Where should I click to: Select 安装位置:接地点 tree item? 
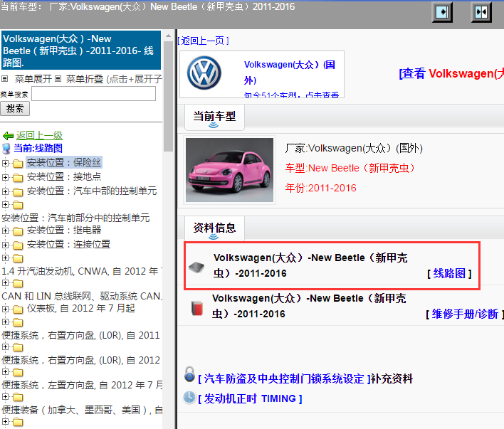click(x=64, y=176)
